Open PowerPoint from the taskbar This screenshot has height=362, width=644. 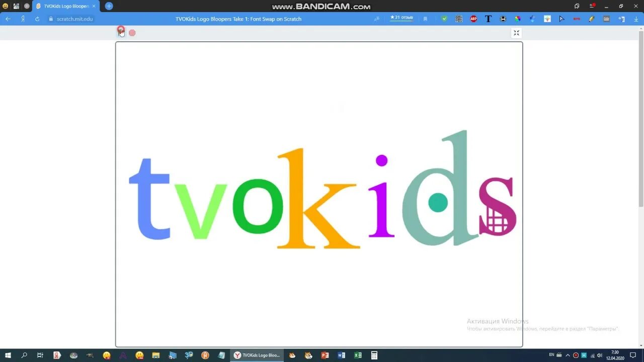[325, 355]
